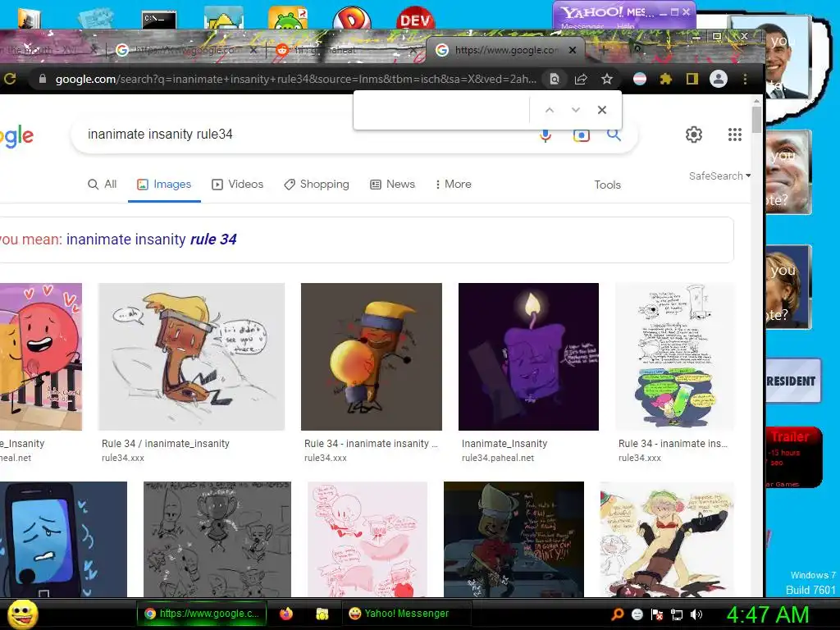This screenshot has width=840, height=630.
Task: Open Google quick settings gear
Action: coord(694,135)
